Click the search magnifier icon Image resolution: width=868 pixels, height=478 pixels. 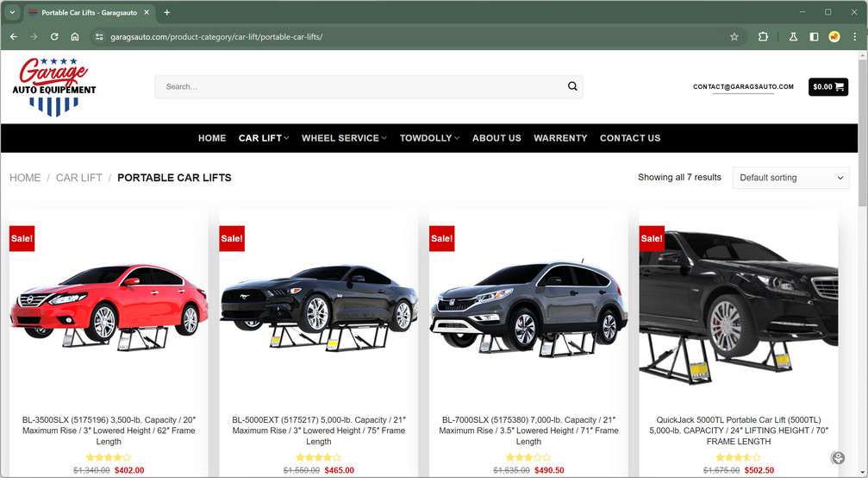click(x=572, y=86)
